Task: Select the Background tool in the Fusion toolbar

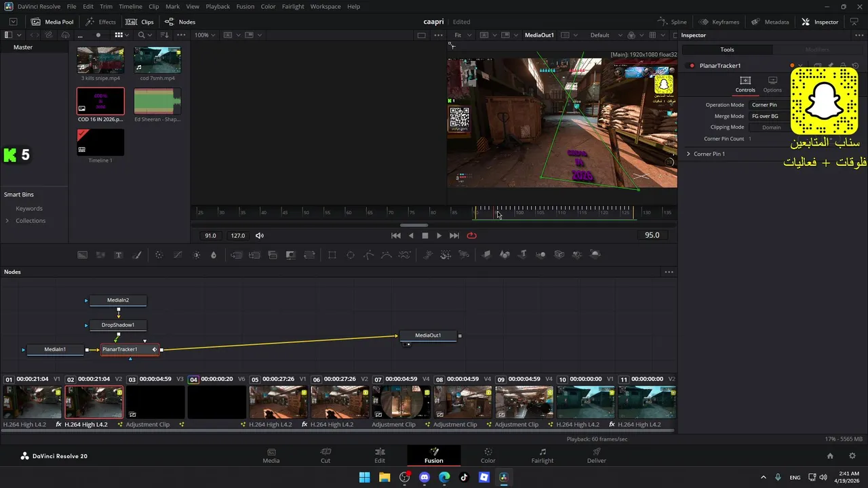Action: click(82, 255)
